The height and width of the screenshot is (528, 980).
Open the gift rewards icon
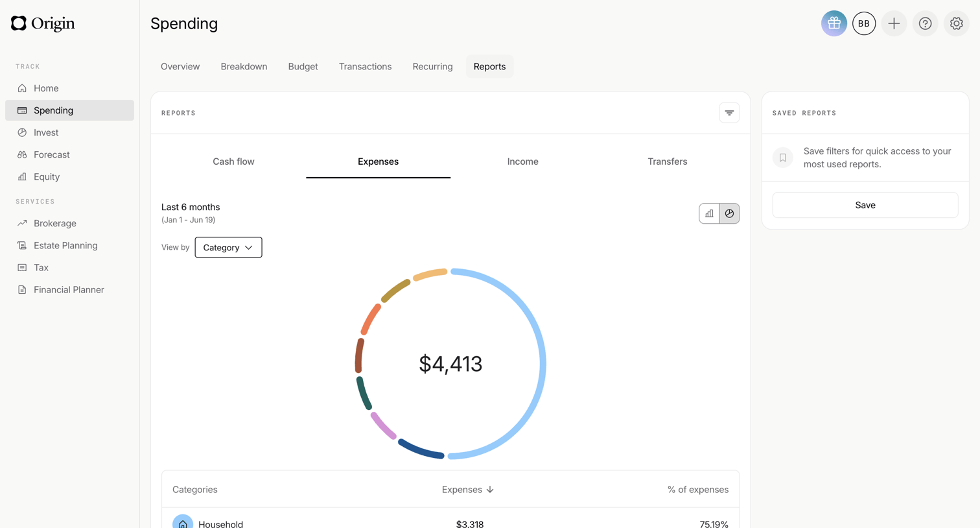coord(834,23)
